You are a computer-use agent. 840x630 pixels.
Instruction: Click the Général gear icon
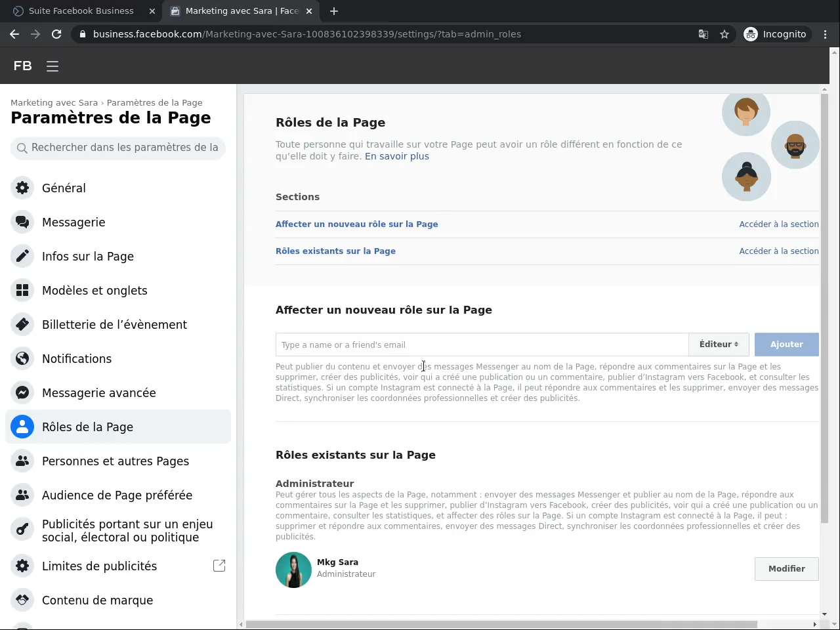[x=22, y=188]
